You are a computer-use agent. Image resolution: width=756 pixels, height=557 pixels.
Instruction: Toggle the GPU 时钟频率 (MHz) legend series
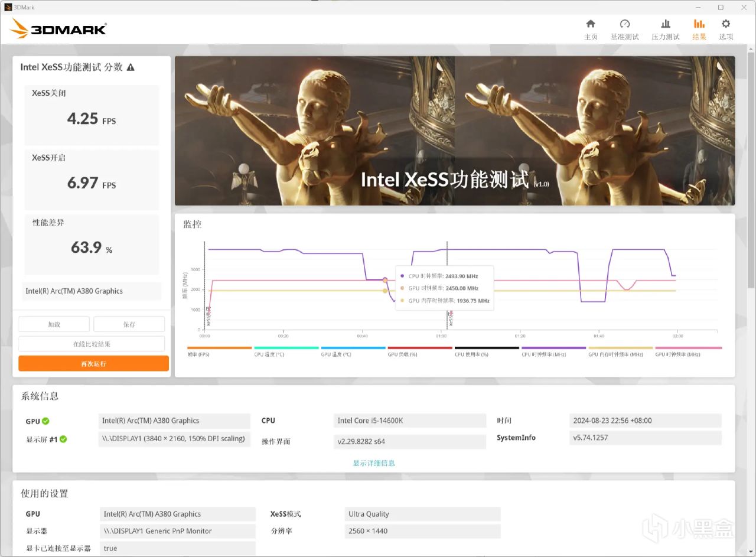tap(688, 351)
